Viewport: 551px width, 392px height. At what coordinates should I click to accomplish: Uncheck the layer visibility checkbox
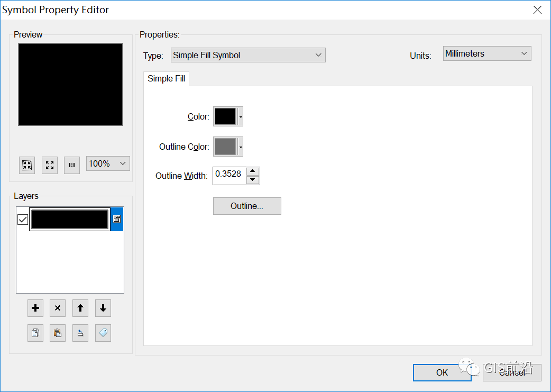(23, 220)
